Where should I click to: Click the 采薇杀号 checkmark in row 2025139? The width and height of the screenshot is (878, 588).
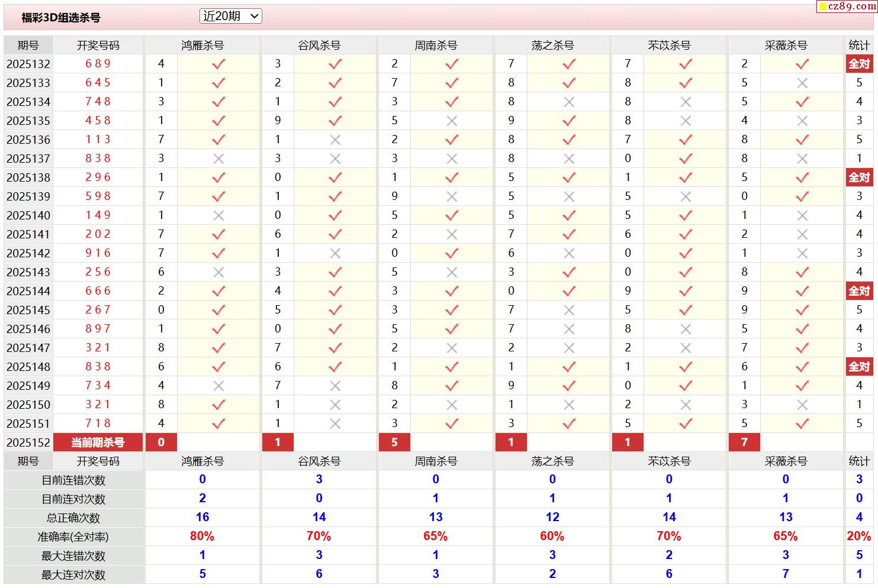(x=802, y=196)
